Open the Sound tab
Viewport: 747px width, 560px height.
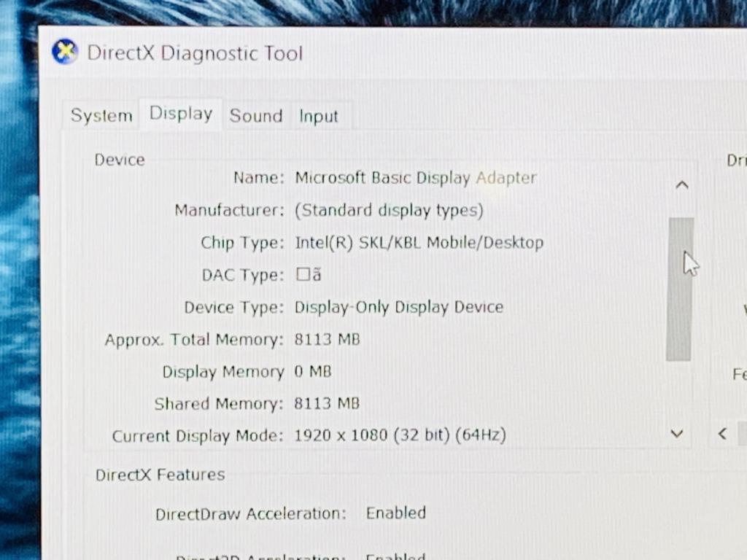point(256,116)
